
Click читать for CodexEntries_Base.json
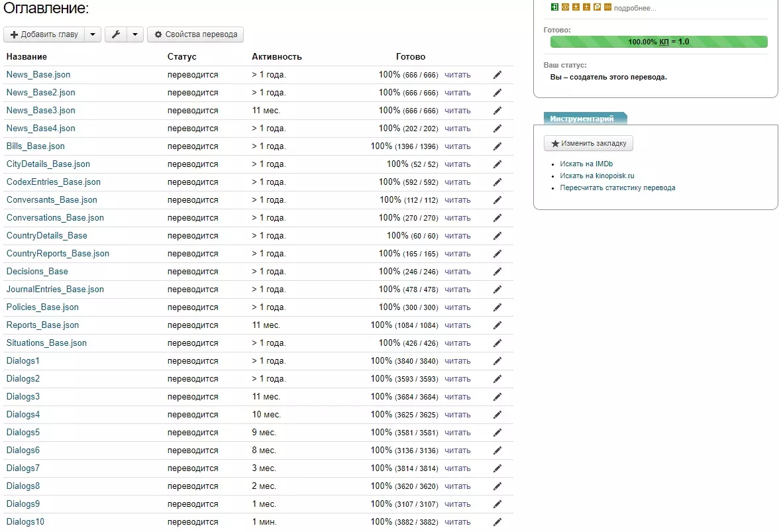point(458,182)
